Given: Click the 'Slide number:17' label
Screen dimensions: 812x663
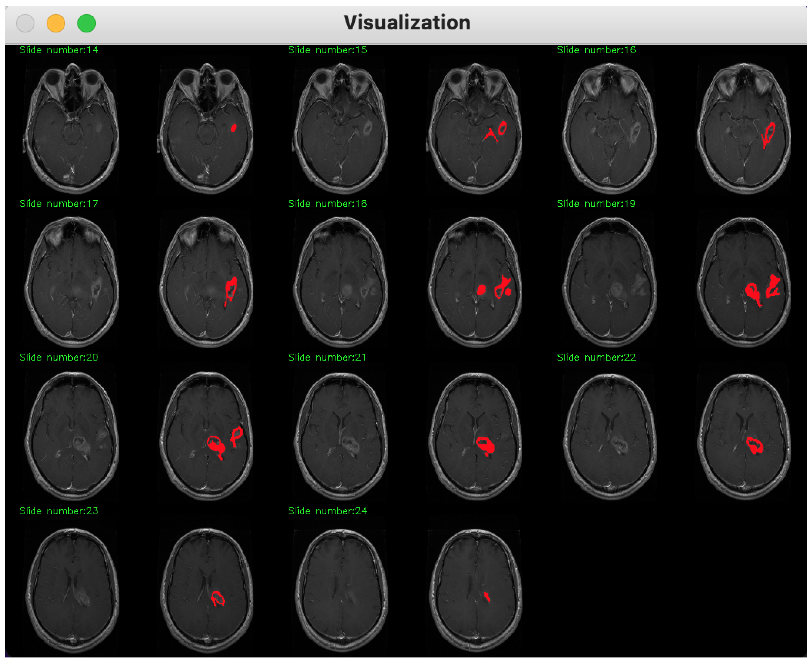Looking at the screenshot, I should coord(59,204).
